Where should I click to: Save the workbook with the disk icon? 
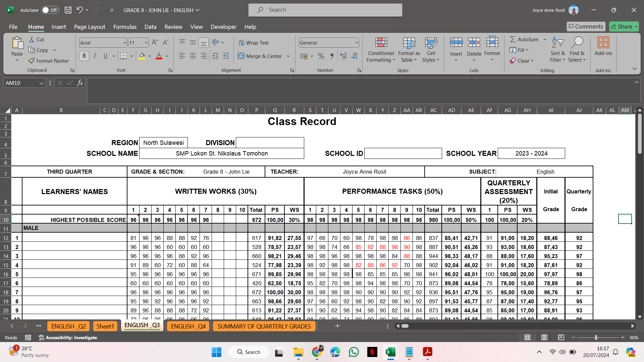tap(68, 10)
